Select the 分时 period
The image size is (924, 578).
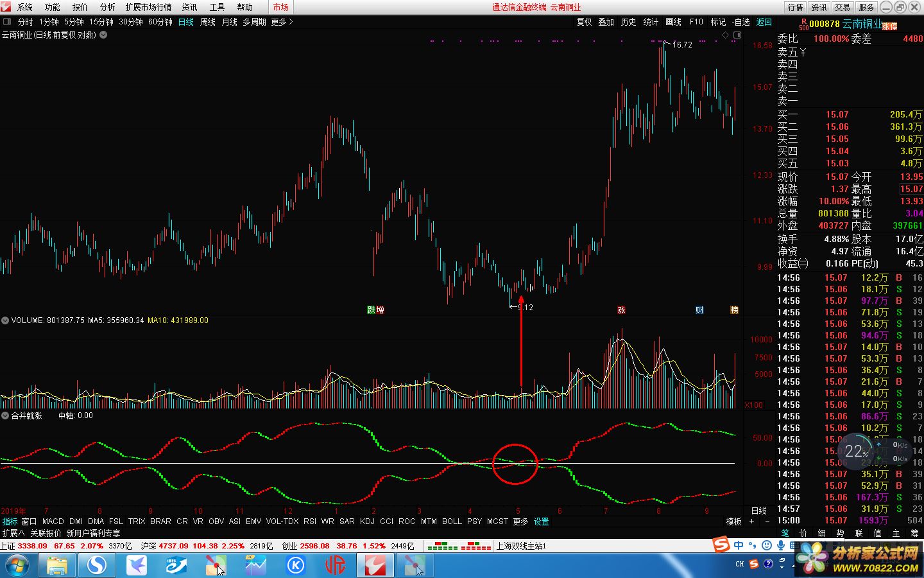(25, 22)
